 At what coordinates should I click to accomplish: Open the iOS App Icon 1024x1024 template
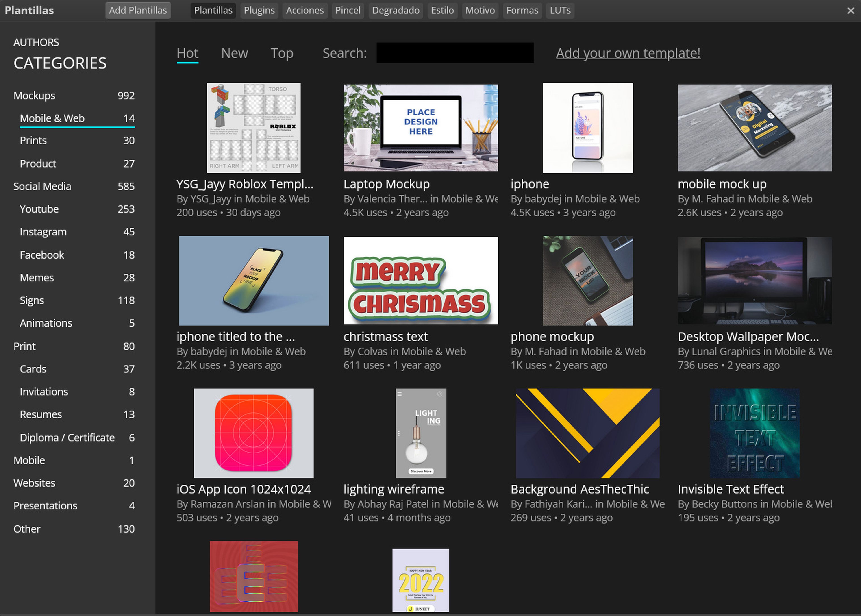coord(253,433)
